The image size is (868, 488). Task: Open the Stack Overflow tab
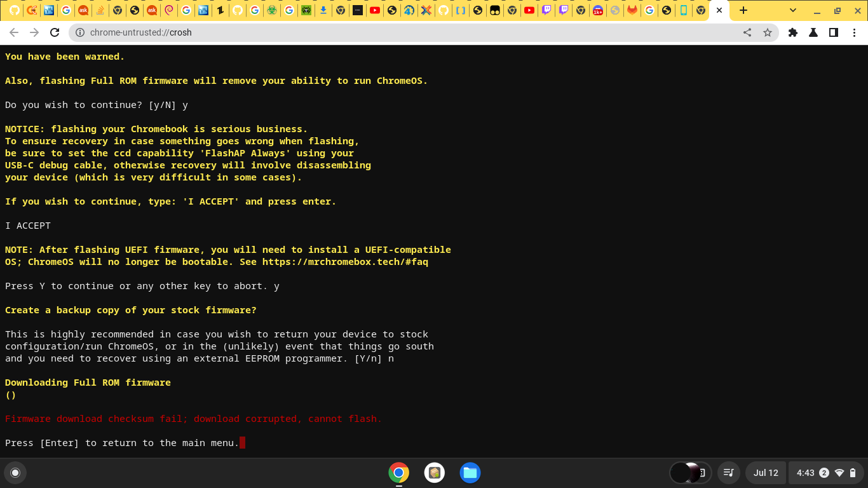click(x=99, y=10)
